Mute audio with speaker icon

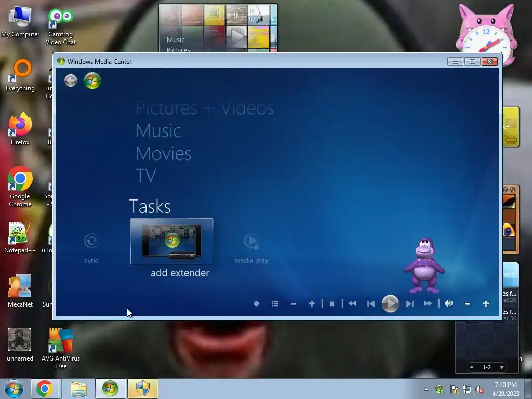(x=449, y=303)
